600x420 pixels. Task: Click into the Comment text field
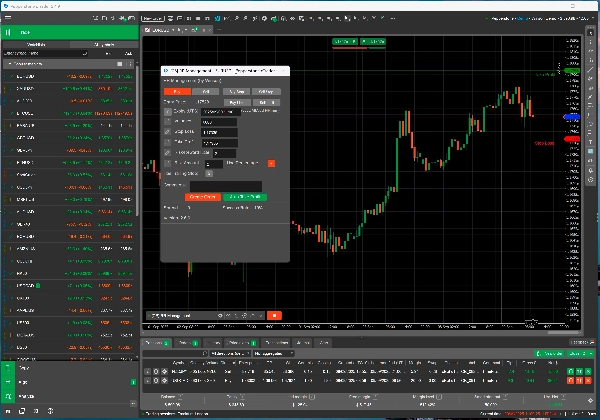click(225, 185)
